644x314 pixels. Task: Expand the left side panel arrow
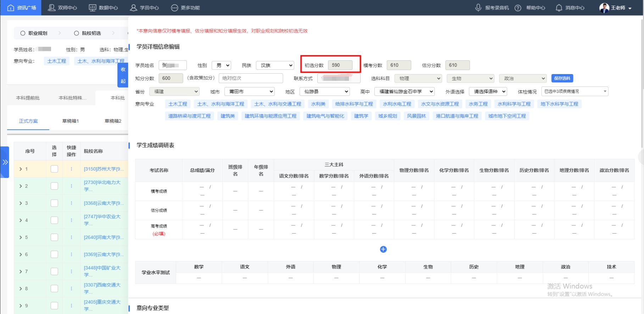(x=5, y=162)
